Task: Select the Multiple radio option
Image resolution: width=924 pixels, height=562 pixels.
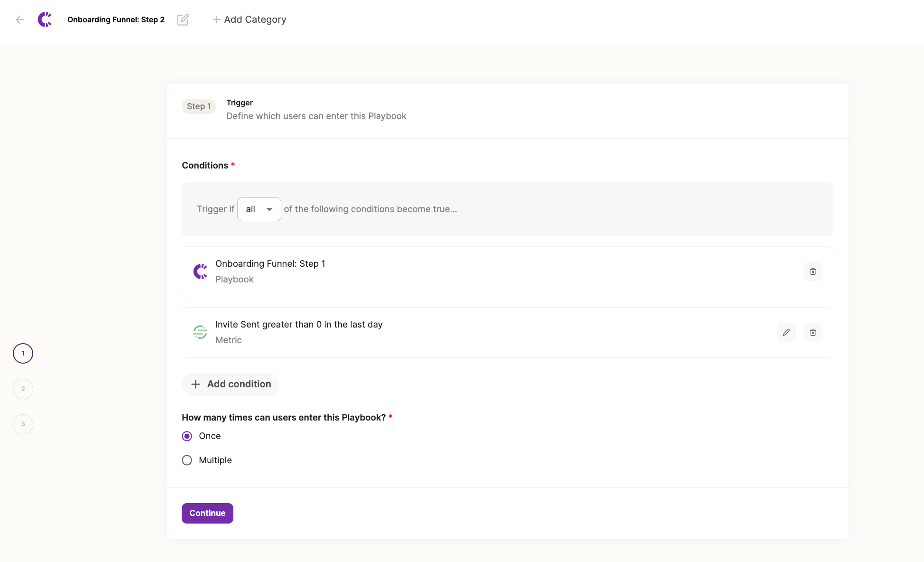Action: pyautogui.click(x=187, y=460)
